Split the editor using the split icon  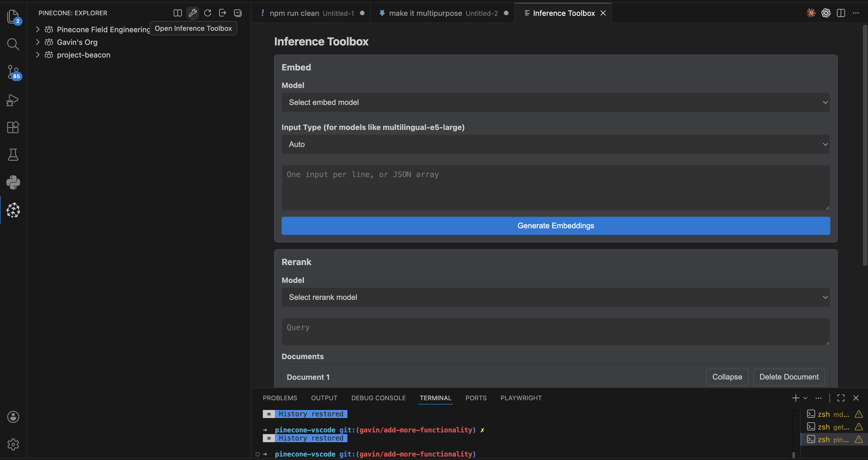841,13
